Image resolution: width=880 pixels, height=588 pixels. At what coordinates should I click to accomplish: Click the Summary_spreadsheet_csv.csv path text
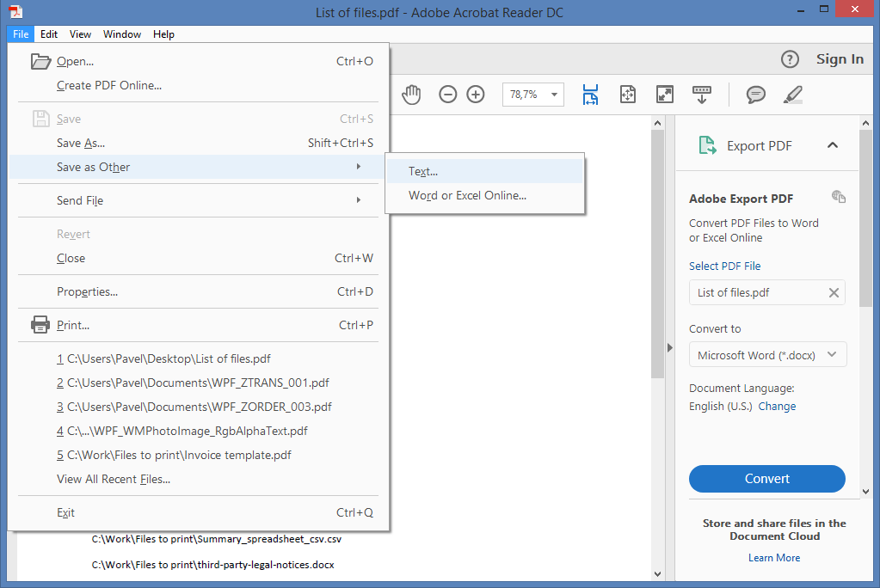pyautogui.click(x=217, y=539)
